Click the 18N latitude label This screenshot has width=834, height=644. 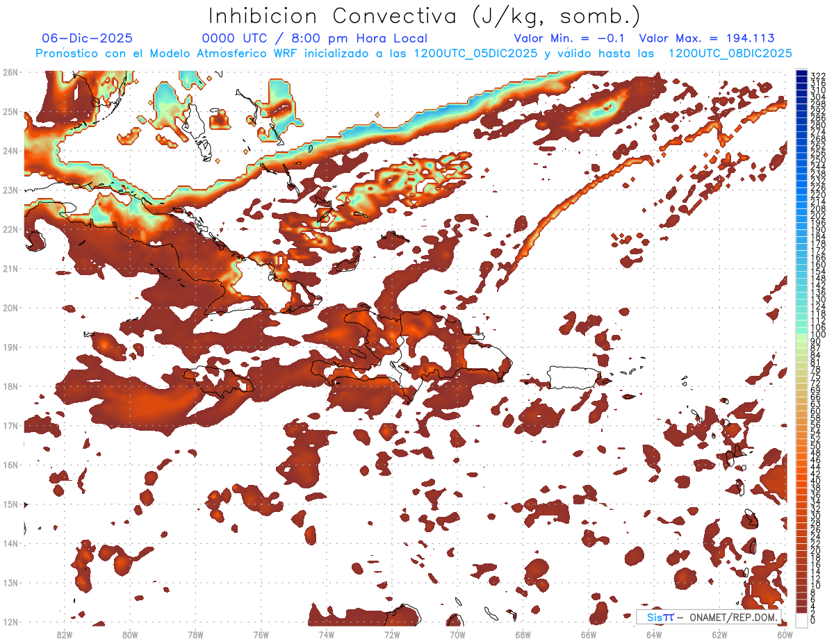click(10, 386)
